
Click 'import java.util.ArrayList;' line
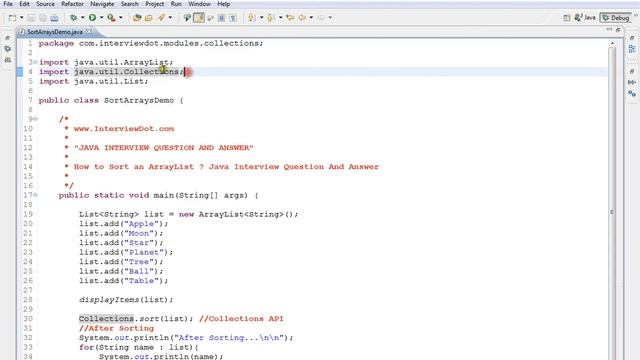coord(106,62)
